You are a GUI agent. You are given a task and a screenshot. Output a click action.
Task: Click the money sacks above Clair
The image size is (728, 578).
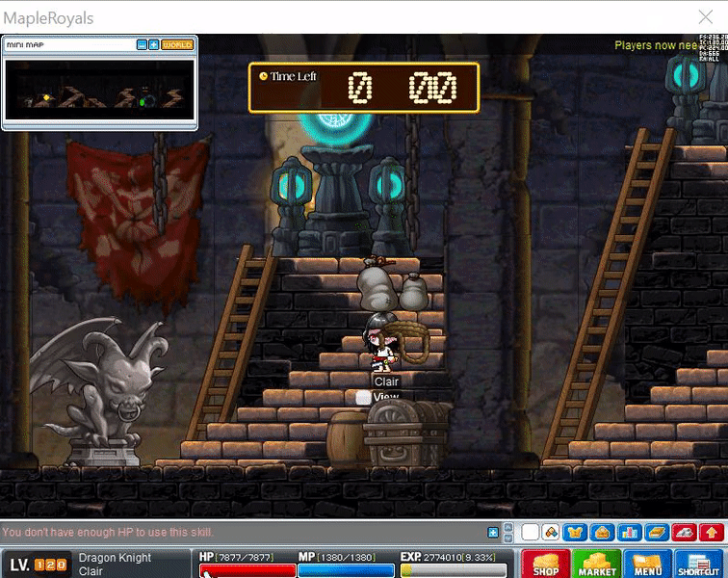tap(392, 284)
